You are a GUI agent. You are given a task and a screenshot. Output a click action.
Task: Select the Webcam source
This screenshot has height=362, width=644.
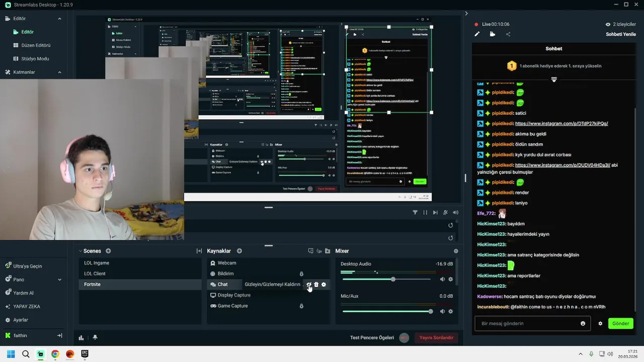click(x=269, y=263)
